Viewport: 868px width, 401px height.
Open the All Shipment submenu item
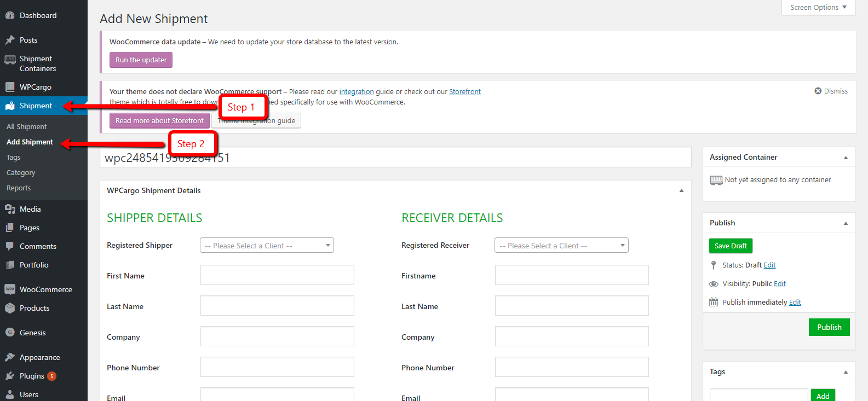[x=26, y=126]
